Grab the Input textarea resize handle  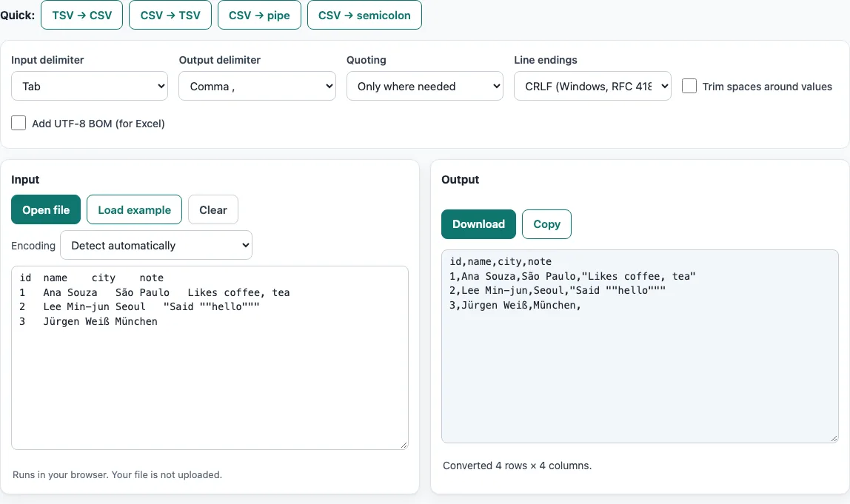(404, 445)
